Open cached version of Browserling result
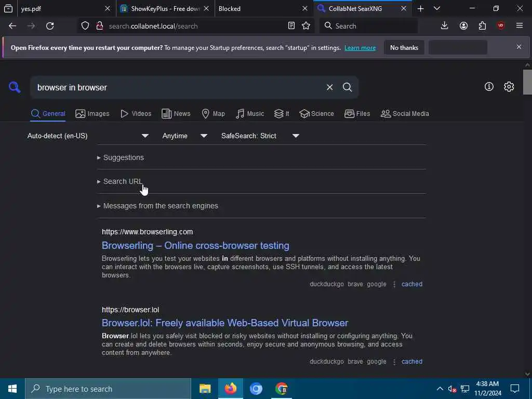Viewport: 532px width, 399px height. 412,284
